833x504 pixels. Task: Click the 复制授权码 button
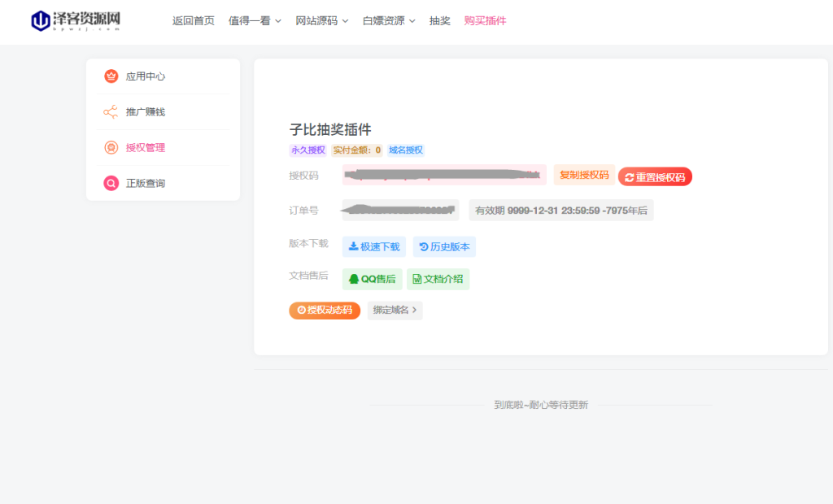click(x=585, y=176)
